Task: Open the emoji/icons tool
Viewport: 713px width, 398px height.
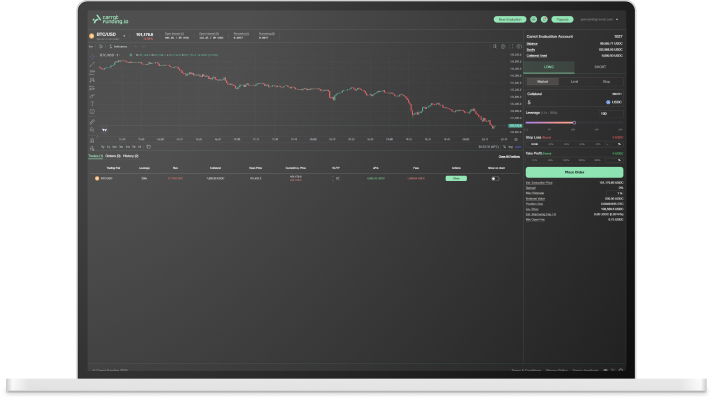Action: tap(92, 111)
